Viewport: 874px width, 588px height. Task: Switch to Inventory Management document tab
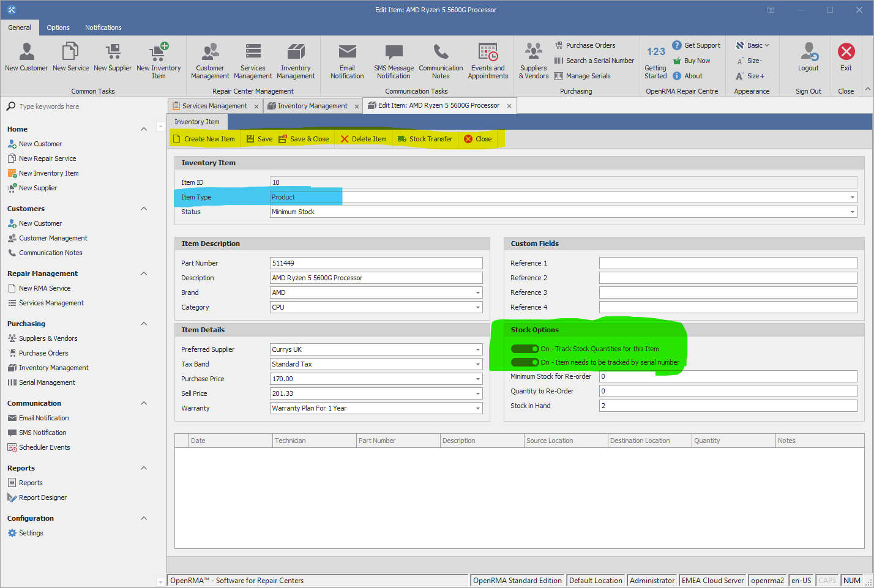click(312, 106)
